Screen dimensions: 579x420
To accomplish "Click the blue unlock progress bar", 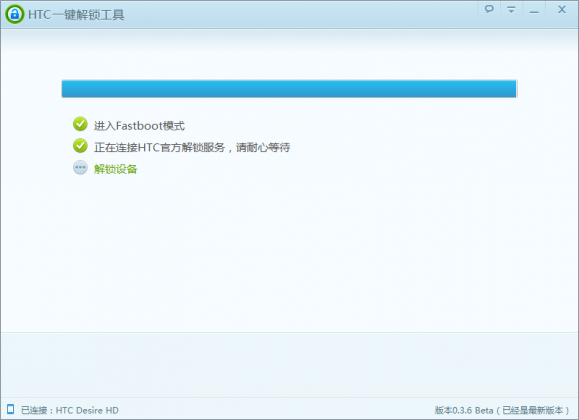I will (x=289, y=89).
